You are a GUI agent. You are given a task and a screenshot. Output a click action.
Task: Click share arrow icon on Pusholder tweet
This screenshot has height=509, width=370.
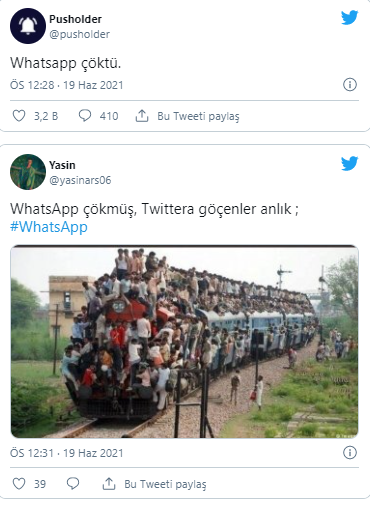tap(142, 116)
